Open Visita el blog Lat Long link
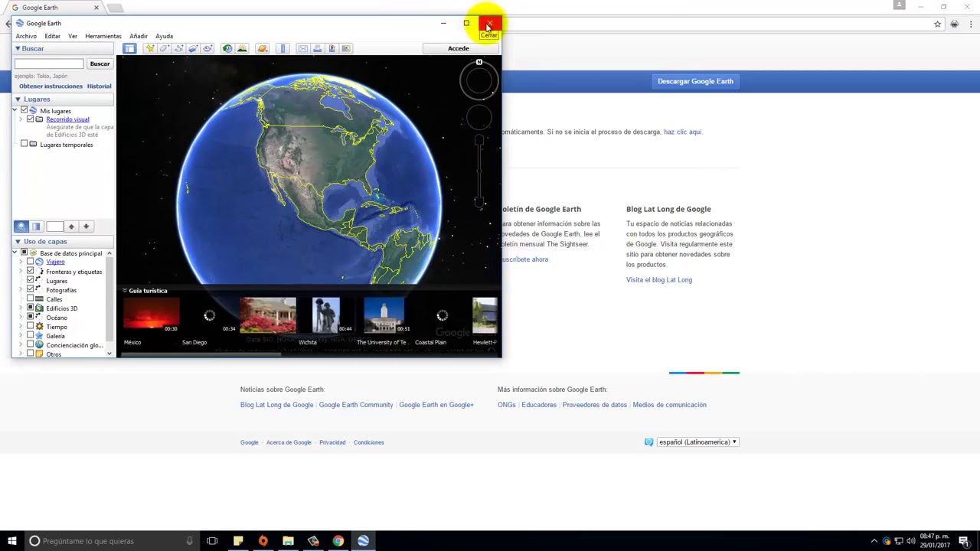This screenshot has height=551, width=980. point(659,279)
